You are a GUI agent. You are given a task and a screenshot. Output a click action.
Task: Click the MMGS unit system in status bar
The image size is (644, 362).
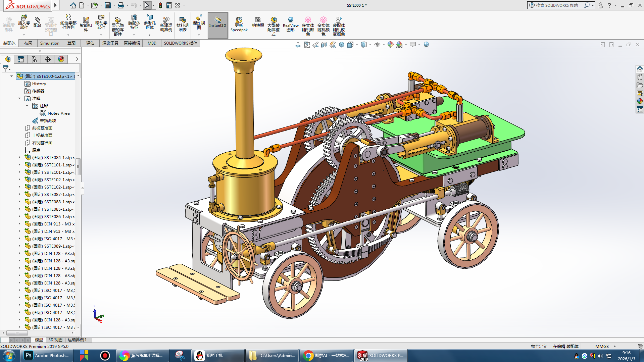(602, 346)
